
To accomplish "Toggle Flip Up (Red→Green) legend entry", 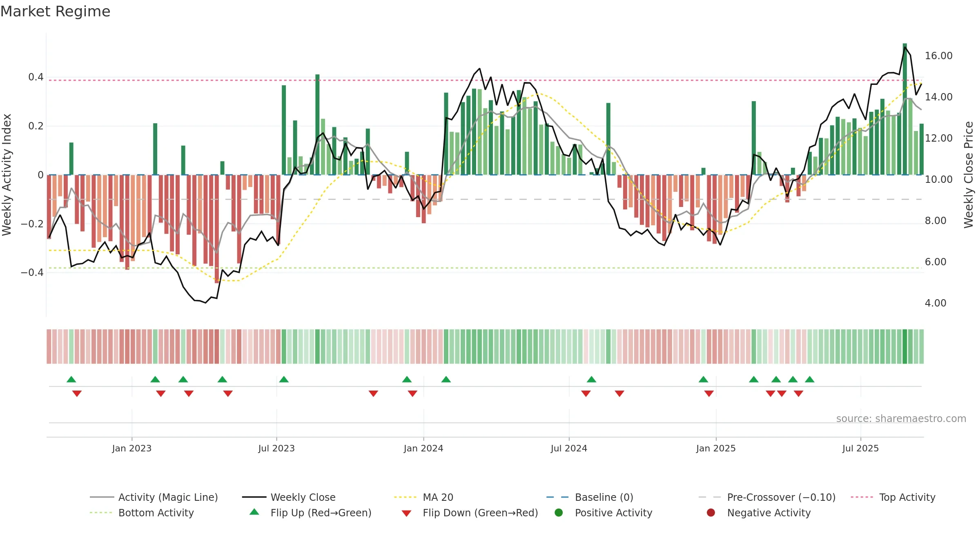I will point(310,513).
